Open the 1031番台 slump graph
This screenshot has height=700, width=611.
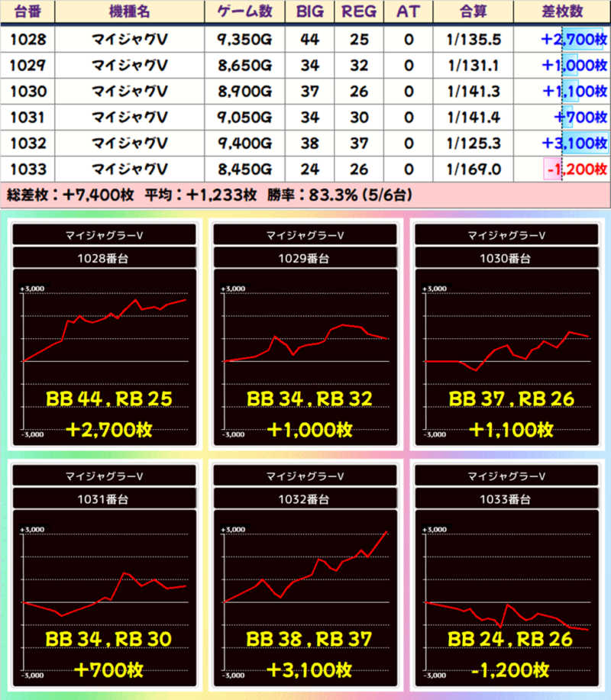coord(105,598)
